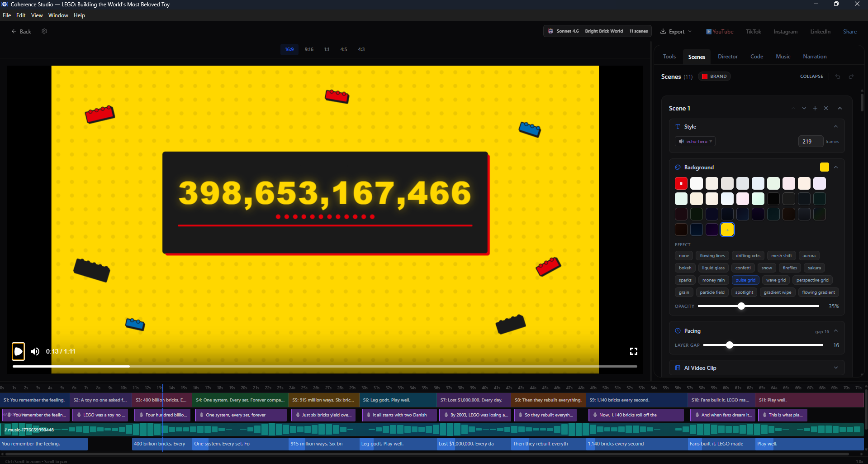Open the File menu
This screenshot has height=464, width=868.
click(7, 15)
